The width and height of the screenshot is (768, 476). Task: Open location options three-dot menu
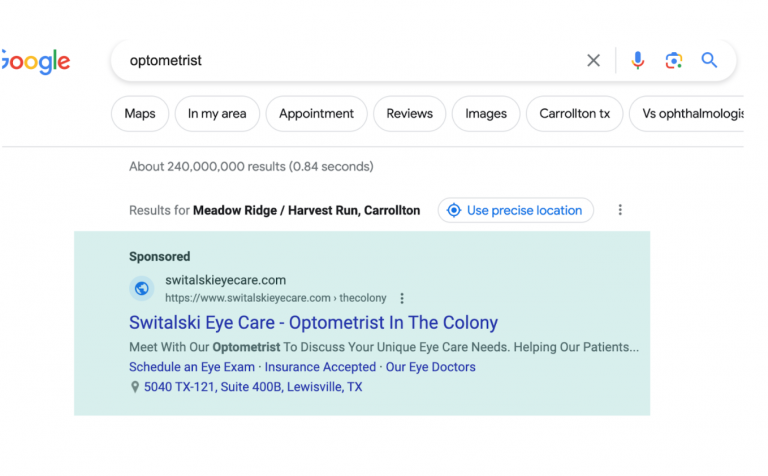620,210
